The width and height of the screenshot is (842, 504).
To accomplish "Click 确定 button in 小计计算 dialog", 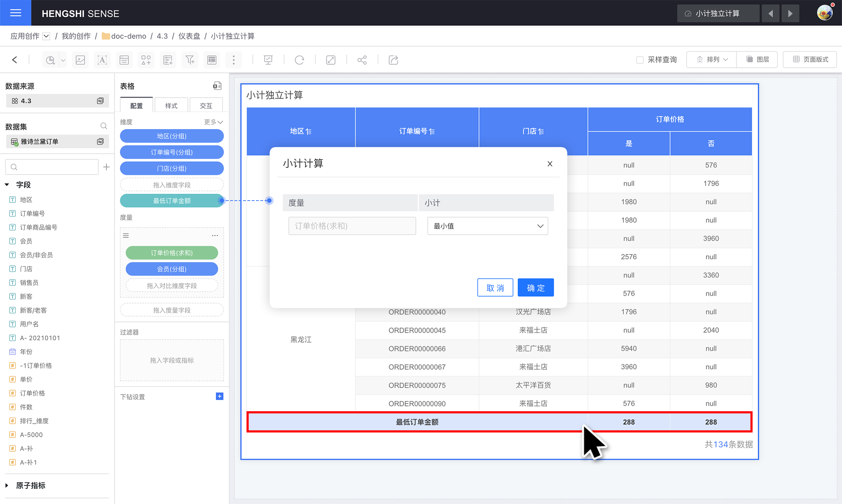I will 535,287.
